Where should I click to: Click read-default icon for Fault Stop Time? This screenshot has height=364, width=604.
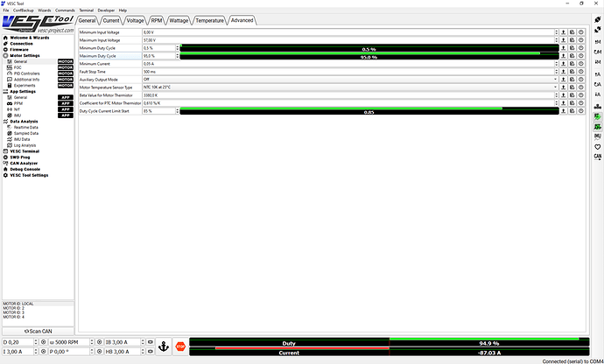click(x=572, y=72)
